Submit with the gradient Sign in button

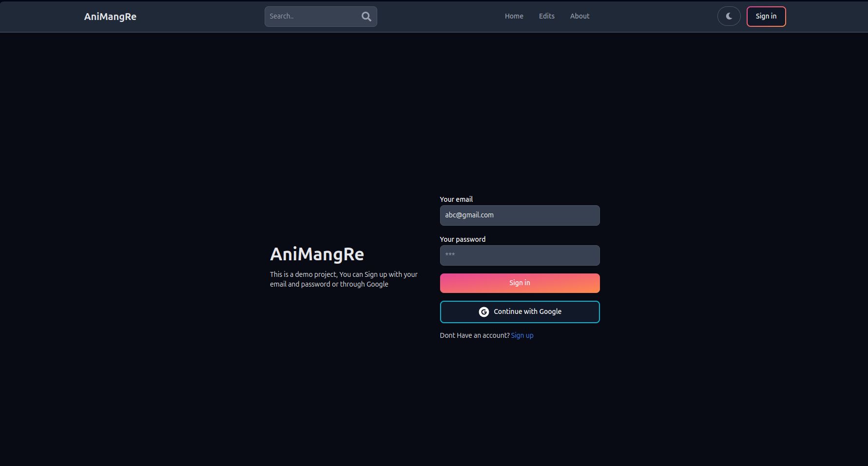point(520,283)
